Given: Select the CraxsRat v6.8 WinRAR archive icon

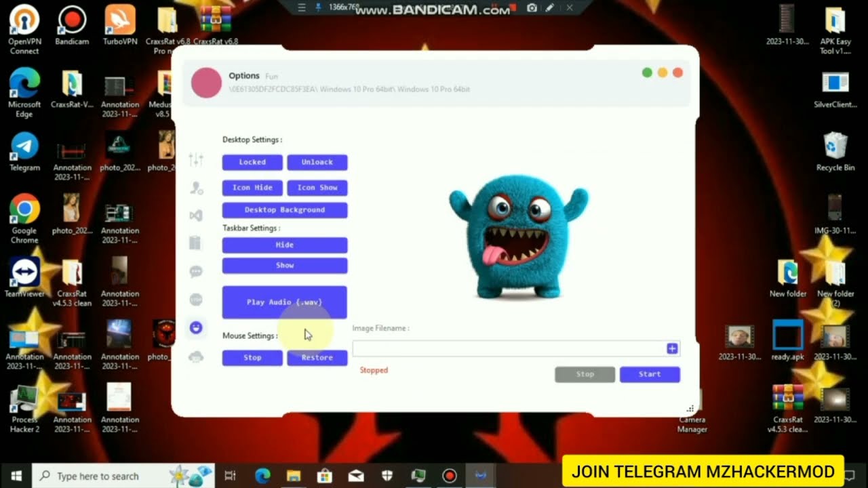Looking at the screenshot, I should [216, 26].
